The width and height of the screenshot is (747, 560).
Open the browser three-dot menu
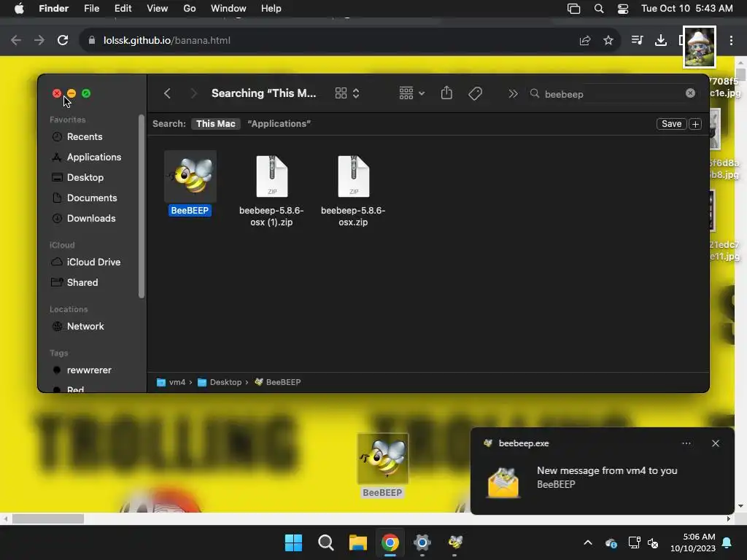pyautogui.click(x=731, y=41)
